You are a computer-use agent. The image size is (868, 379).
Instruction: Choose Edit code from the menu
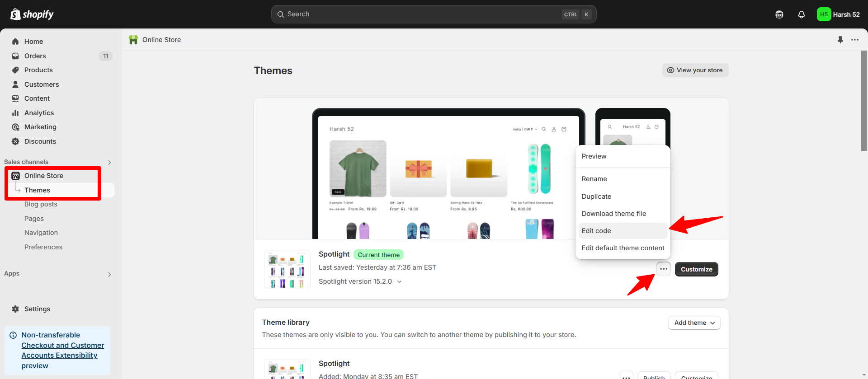[623, 231]
